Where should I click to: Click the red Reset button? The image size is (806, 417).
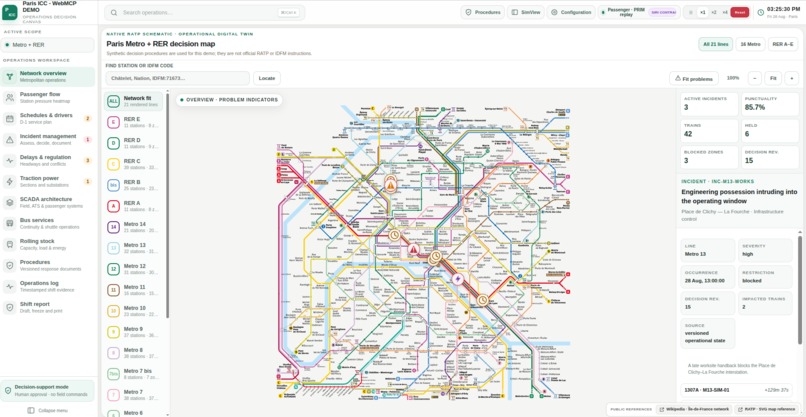coord(739,12)
